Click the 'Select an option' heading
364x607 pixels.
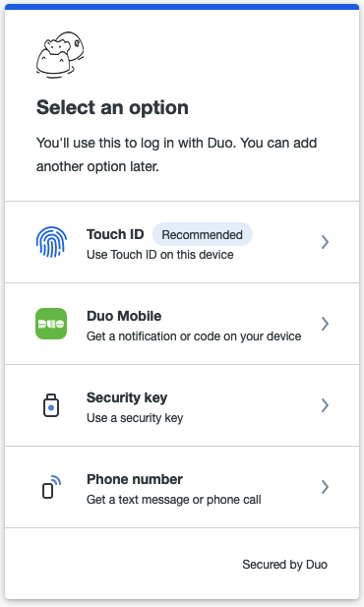(112, 107)
